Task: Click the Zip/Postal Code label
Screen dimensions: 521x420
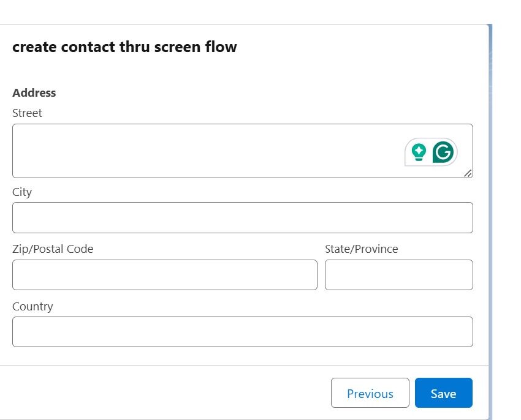Action: click(x=53, y=249)
